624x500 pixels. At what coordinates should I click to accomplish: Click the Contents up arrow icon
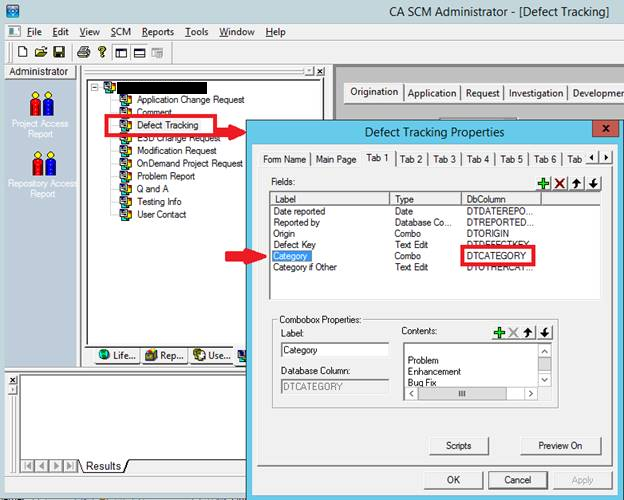pos(528,332)
